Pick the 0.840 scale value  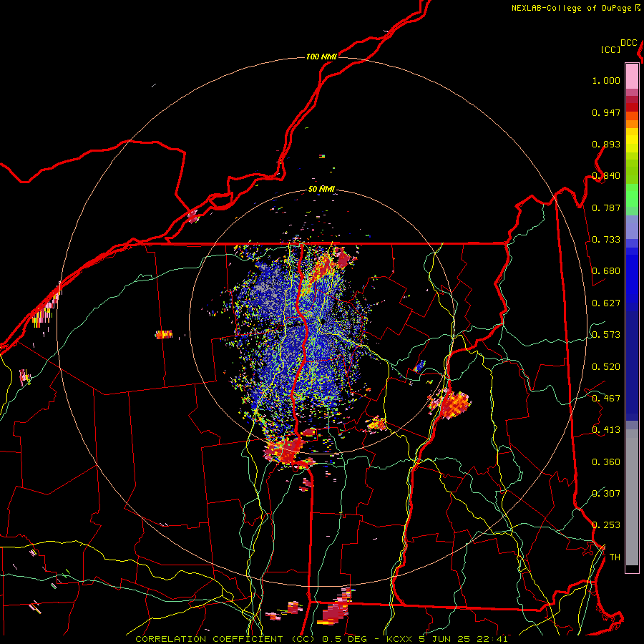pyautogui.click(x=606, y=176)
